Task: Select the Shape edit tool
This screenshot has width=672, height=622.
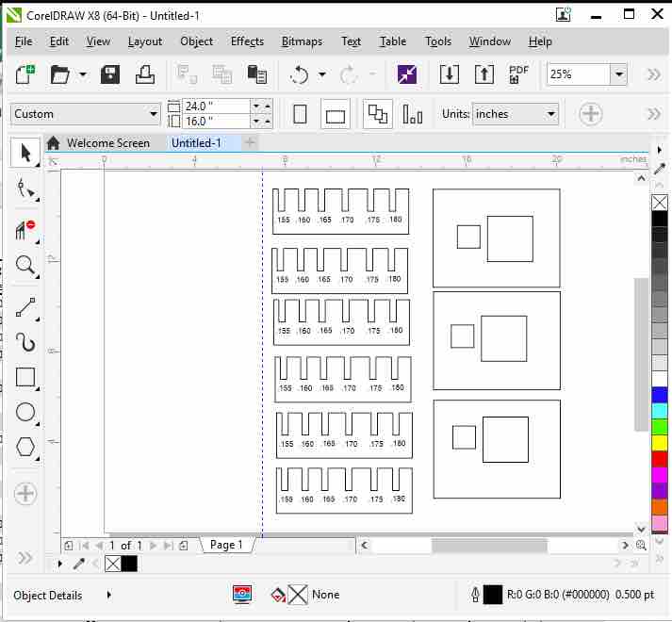Action: 25,188
